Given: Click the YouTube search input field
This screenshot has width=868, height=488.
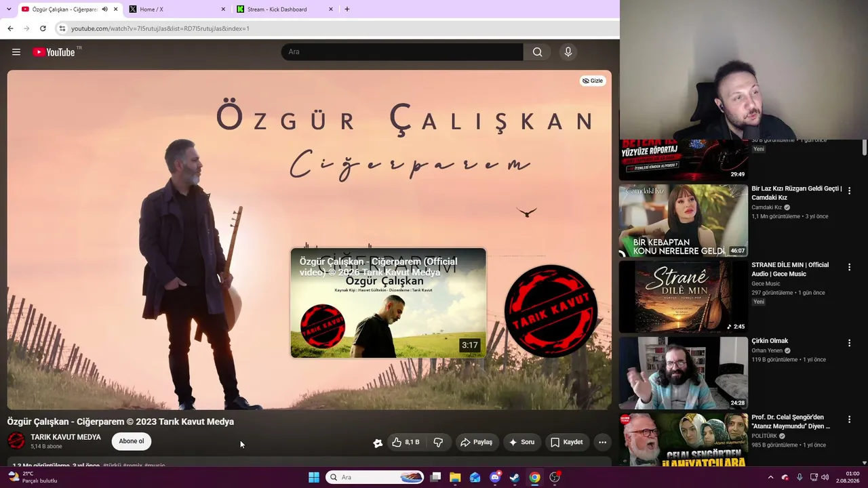Looking at the screenshot, I should coord(402,52).
